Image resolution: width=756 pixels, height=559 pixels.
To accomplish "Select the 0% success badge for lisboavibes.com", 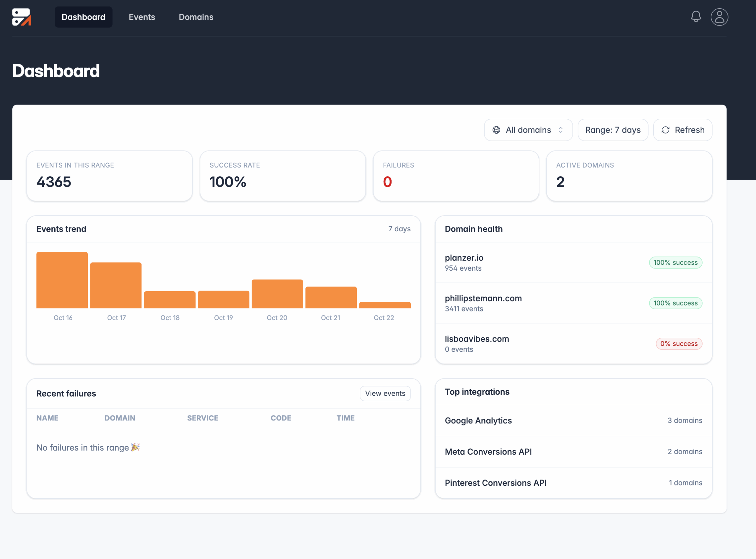I will tap(679, 343).
